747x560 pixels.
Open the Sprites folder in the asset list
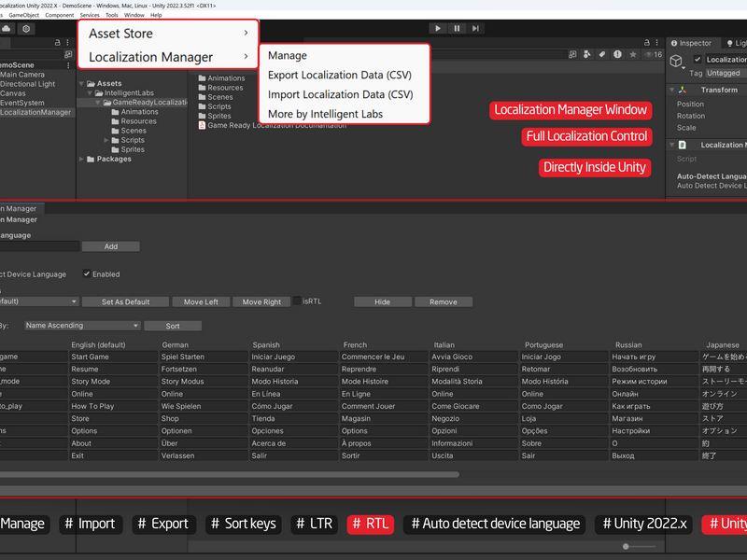(x=215, y=116)
